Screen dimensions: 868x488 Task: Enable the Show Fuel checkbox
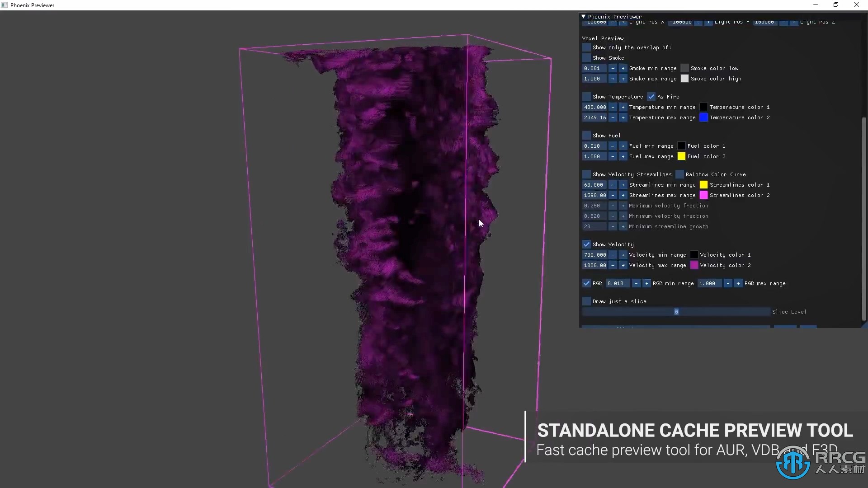pyautogui.click(x=586, y=136)
